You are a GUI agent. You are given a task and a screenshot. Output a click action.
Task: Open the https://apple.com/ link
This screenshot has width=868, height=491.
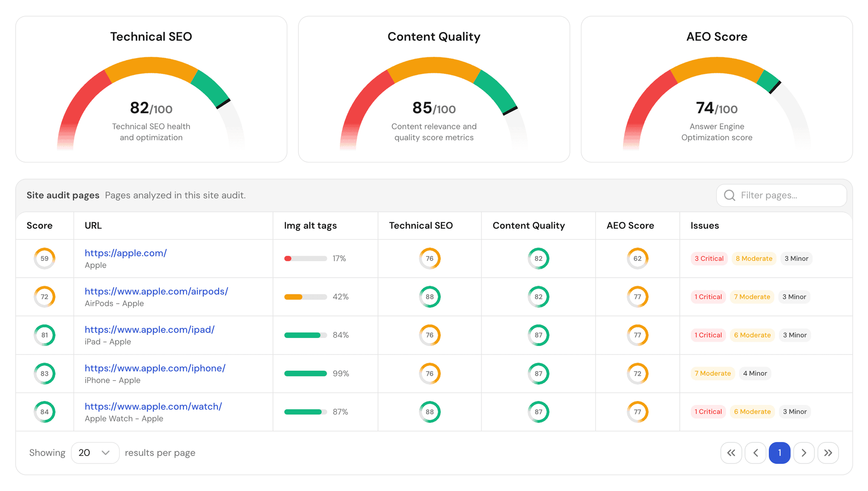tap(126, 253)
